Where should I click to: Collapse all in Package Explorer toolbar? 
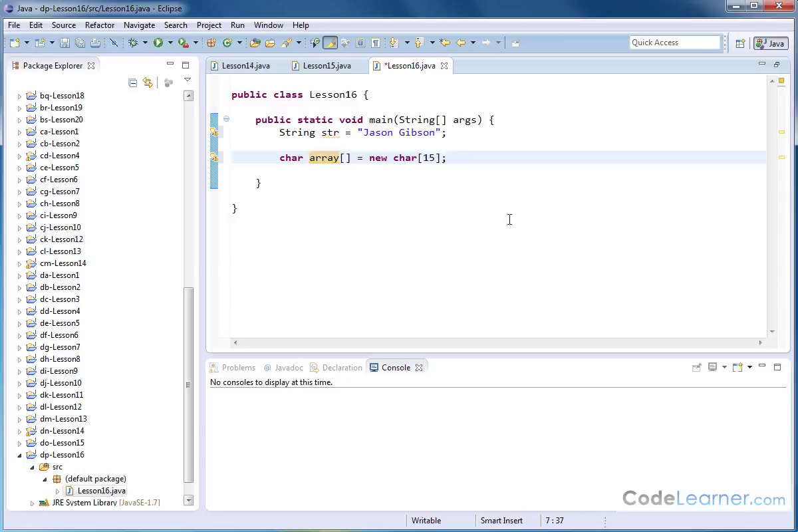coord(132,82)
